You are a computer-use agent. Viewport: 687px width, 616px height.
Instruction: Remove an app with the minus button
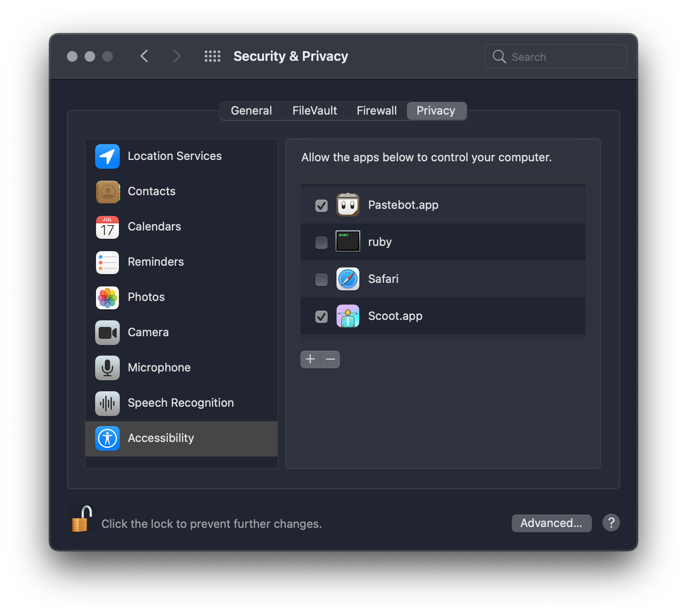[330, 359]
